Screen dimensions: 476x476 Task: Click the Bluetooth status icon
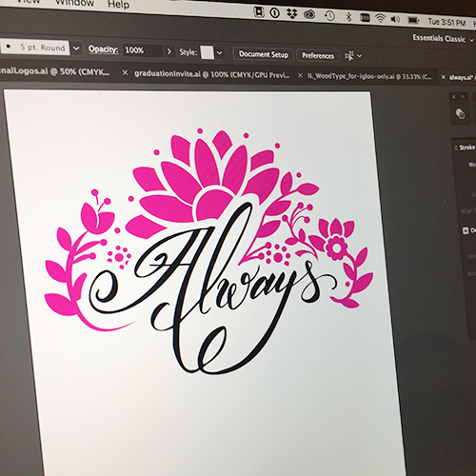point(348,17)
